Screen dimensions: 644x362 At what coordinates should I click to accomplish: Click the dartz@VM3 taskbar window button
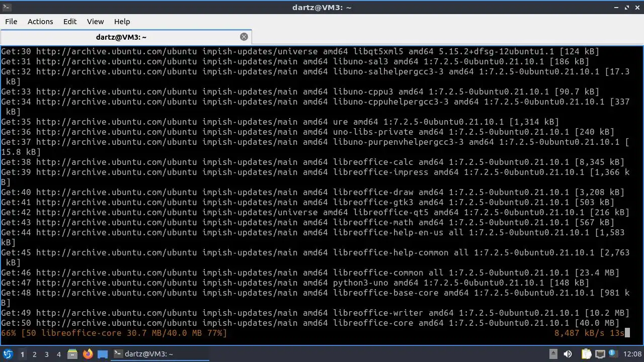pos(160,354)
